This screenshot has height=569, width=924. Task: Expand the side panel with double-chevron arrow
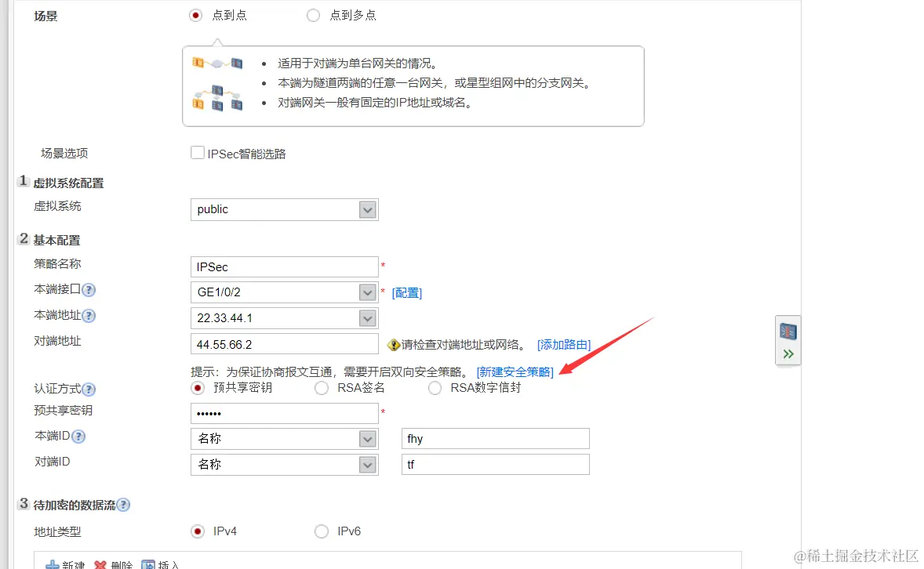coord(788,354)
